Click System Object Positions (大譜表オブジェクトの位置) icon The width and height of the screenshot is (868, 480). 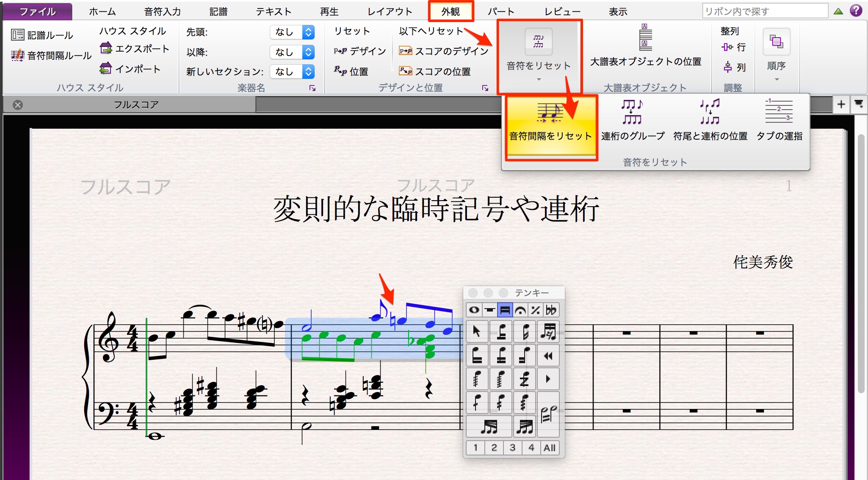[x=645, y=45]
